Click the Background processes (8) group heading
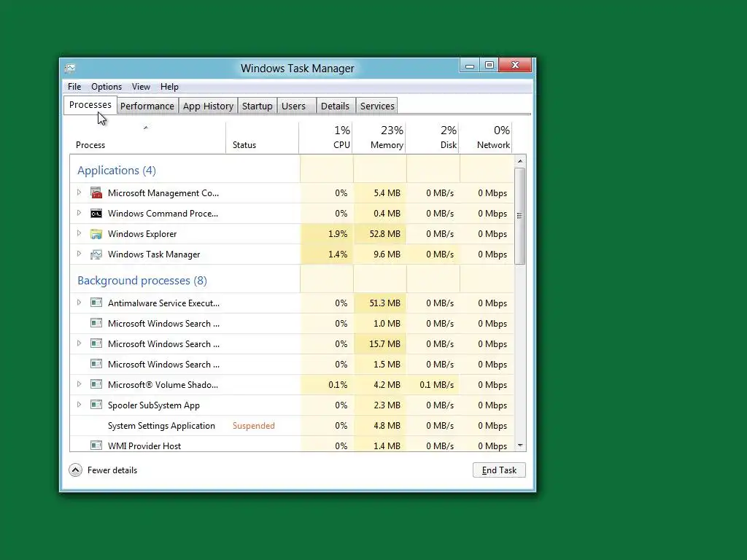This screenshot has height=560, width=747. 142,281
